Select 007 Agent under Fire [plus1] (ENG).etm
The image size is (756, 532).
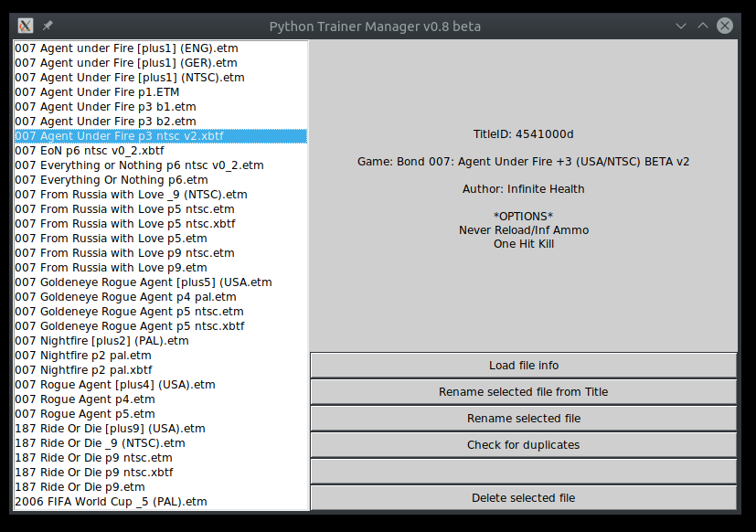(161, 48)
